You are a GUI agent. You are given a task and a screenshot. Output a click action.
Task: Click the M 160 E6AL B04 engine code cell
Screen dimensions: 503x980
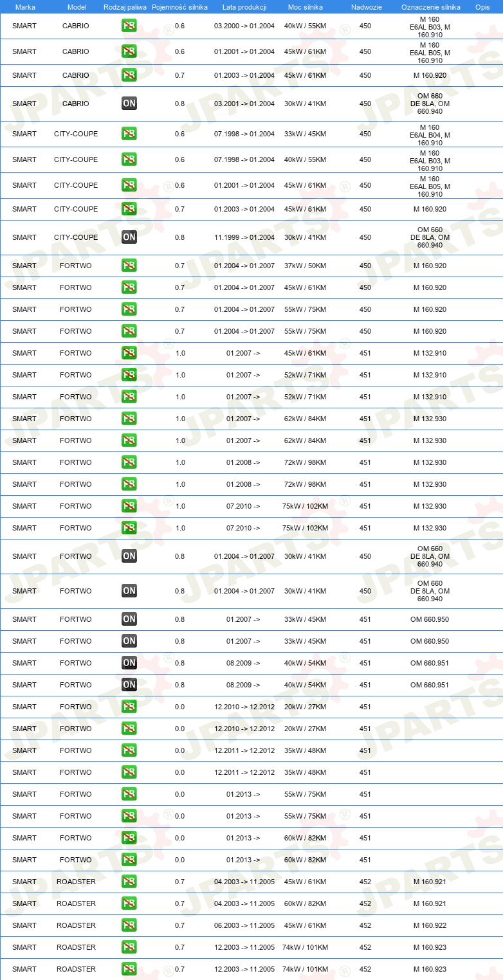[x=430, y=135]
